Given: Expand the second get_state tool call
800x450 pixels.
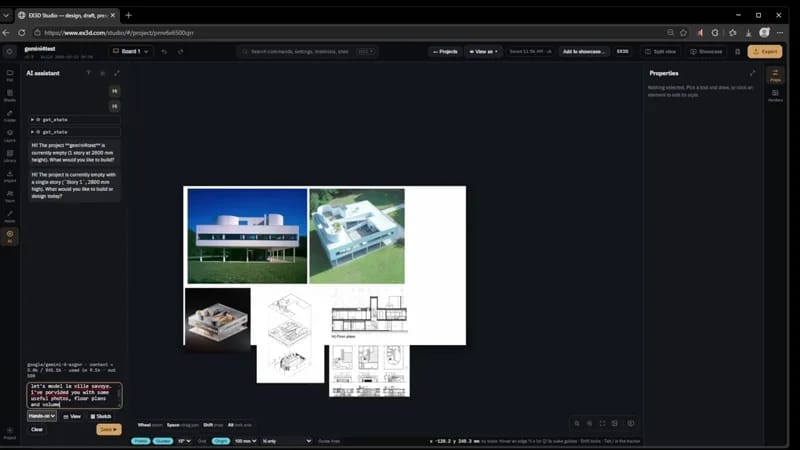Looking at the screenshot, I should (x=74, y=132).
